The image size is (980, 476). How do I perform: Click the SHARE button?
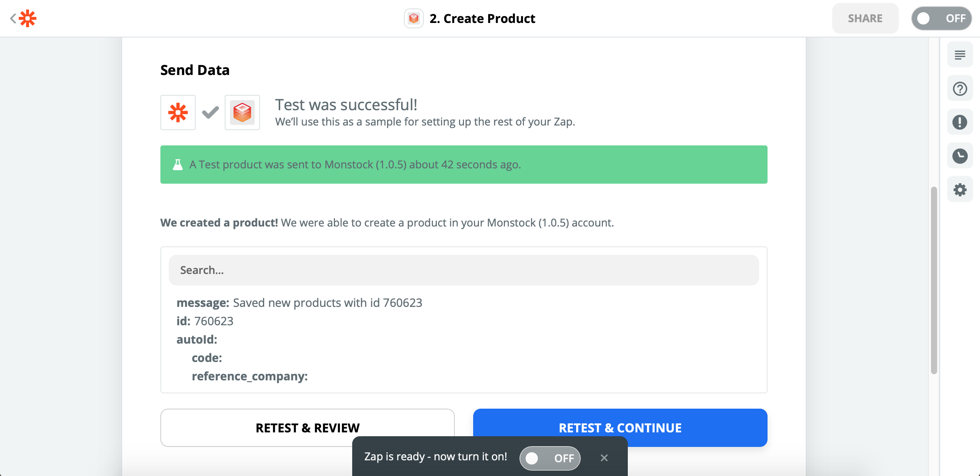(865, 18)
